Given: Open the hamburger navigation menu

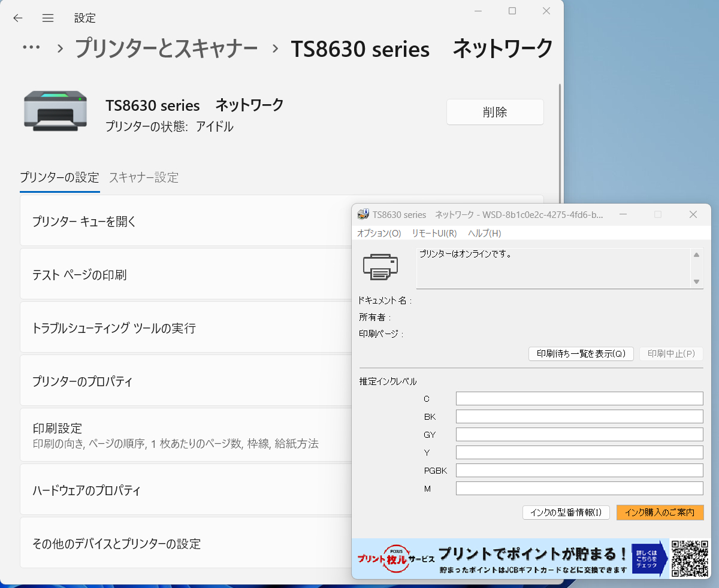Looking at the screenshot, I should (x=48, y=18).
